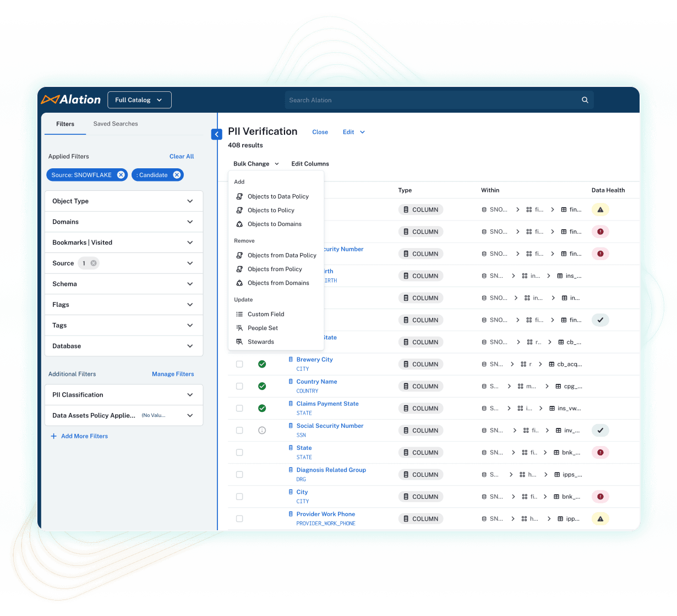Click the Close button beside PII Verification
The width and height of the screenshot is (677, 616).
(320, 132)
